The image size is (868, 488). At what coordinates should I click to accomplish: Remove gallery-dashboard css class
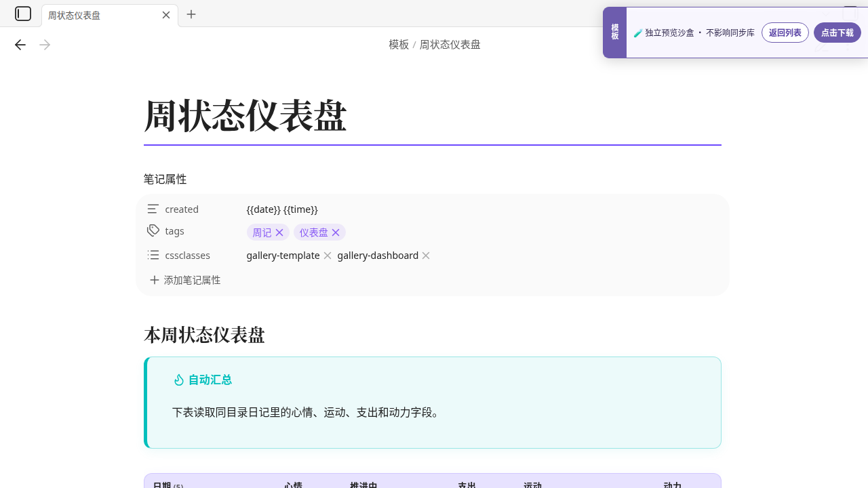pyautogui.click(x=426, y=256)
